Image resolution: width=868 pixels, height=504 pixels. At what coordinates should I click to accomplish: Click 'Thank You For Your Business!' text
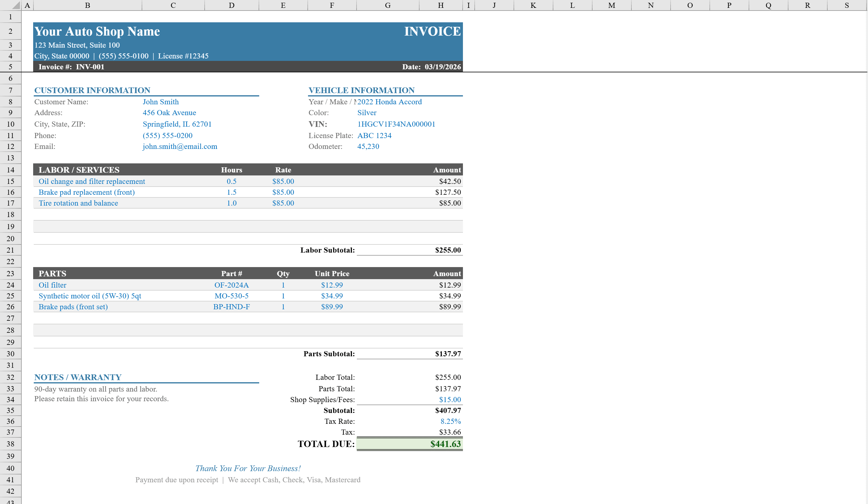click(x=248, y=468)
